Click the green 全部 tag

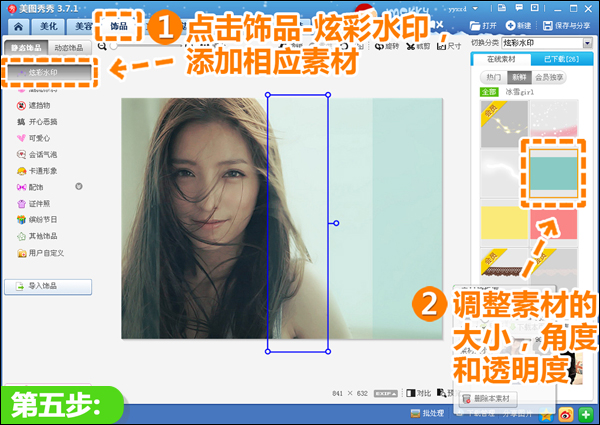pos(489,92)
